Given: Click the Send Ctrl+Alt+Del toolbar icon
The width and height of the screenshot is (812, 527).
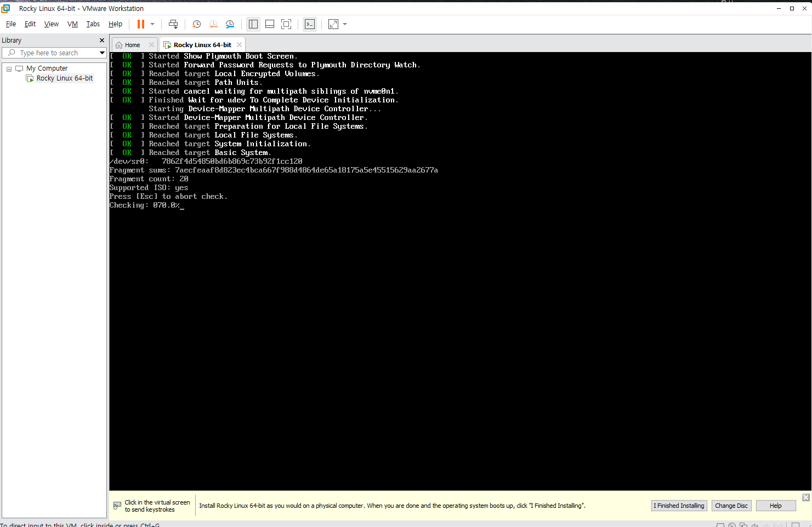Looking at the screenshot, I should pos(173,24).
